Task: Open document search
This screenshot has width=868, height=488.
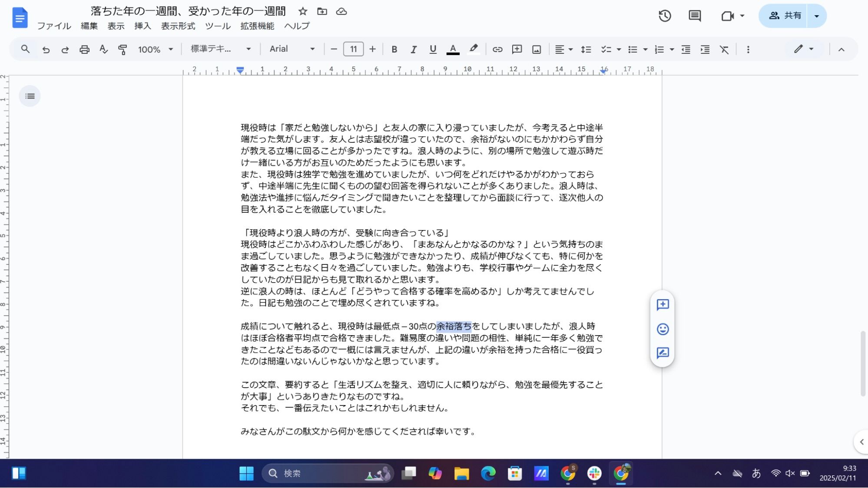Action: tap(25, 49)
